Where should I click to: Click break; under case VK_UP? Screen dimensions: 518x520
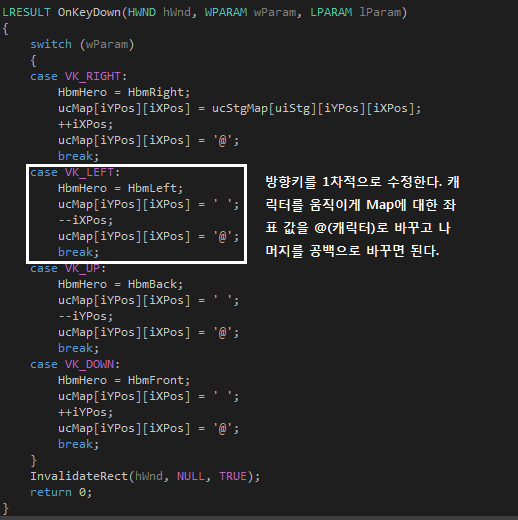[x=78, y=348]
